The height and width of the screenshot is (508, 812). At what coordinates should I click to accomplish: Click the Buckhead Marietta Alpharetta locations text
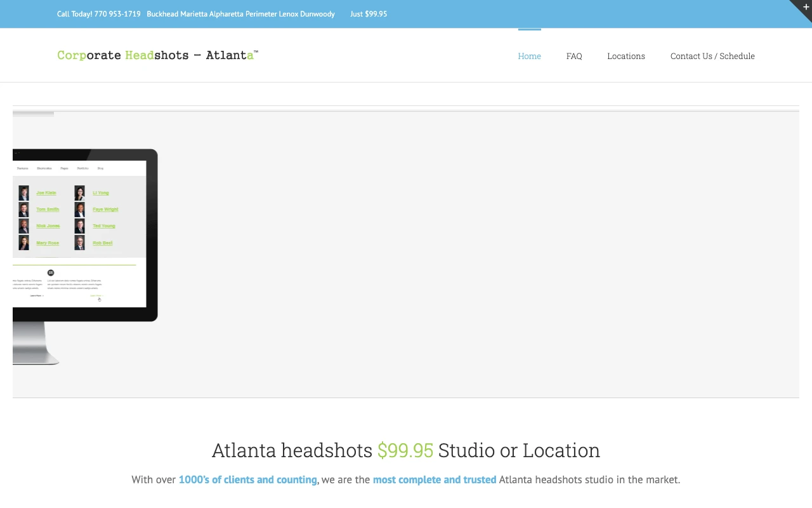[240, 14]
